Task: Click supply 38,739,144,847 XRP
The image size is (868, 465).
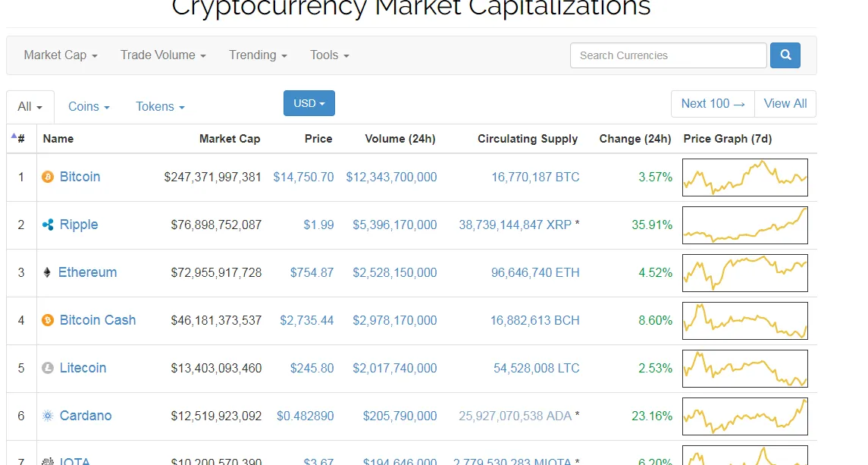Action: point(515,225)
